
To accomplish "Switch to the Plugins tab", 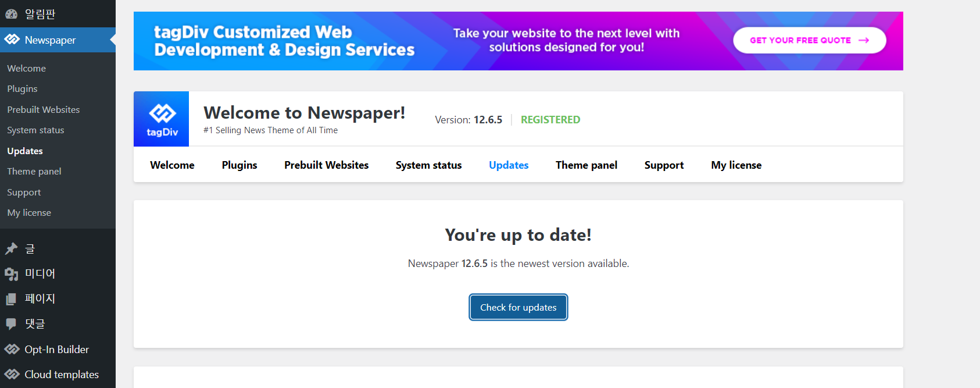I will pyautogui.click(x=239, y=165).
